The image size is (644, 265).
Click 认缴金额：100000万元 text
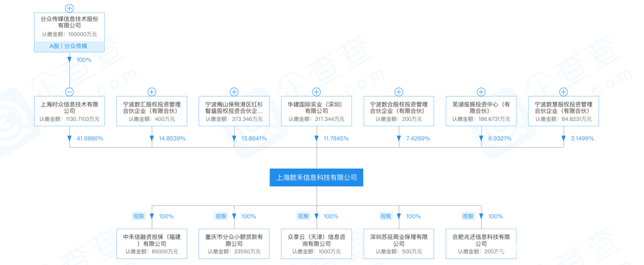tap(69, 35)
